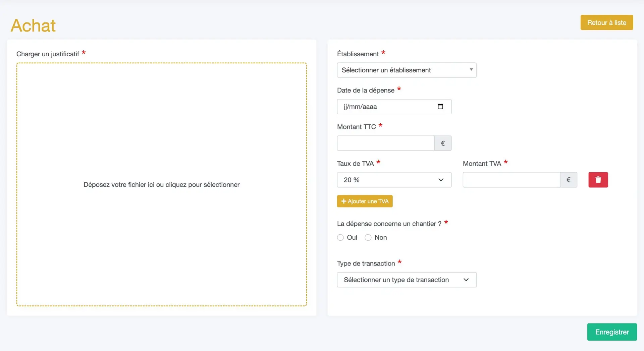Viewport: 644px width, 351px height.
Task: Click the Achat page heading
Action: click(x=33, y=25)
